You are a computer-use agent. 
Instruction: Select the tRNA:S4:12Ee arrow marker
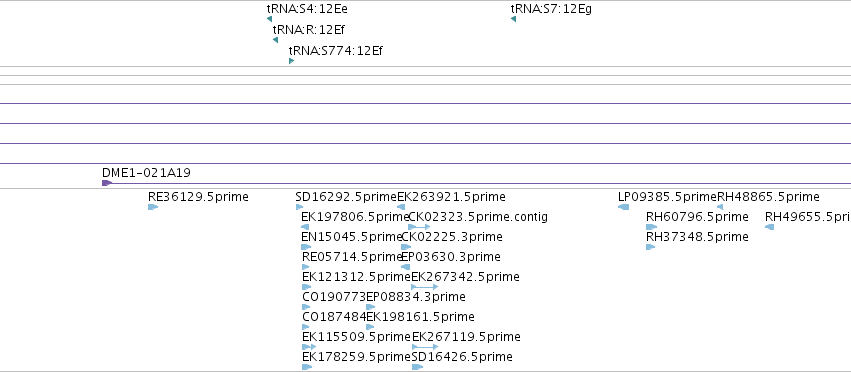click(269, 19)
